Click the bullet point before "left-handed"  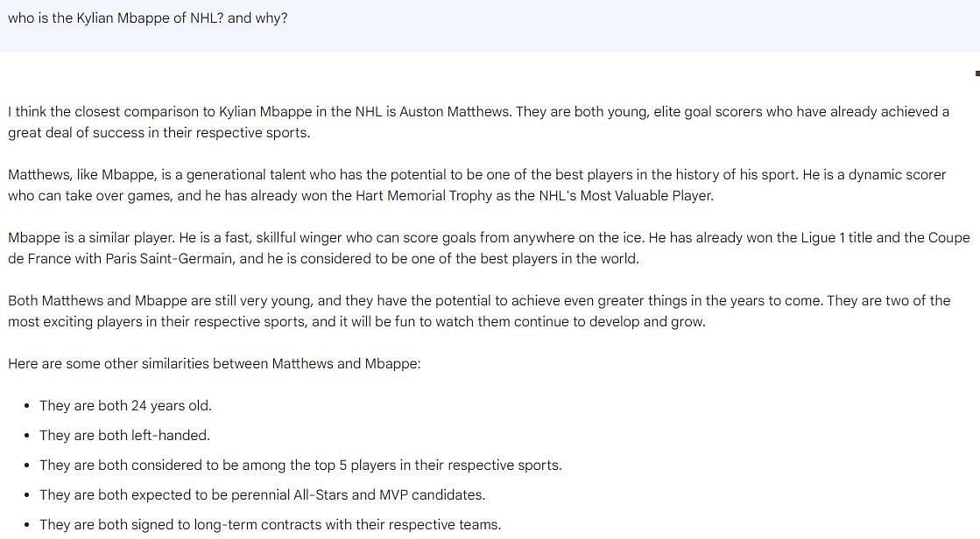(27, 436)
